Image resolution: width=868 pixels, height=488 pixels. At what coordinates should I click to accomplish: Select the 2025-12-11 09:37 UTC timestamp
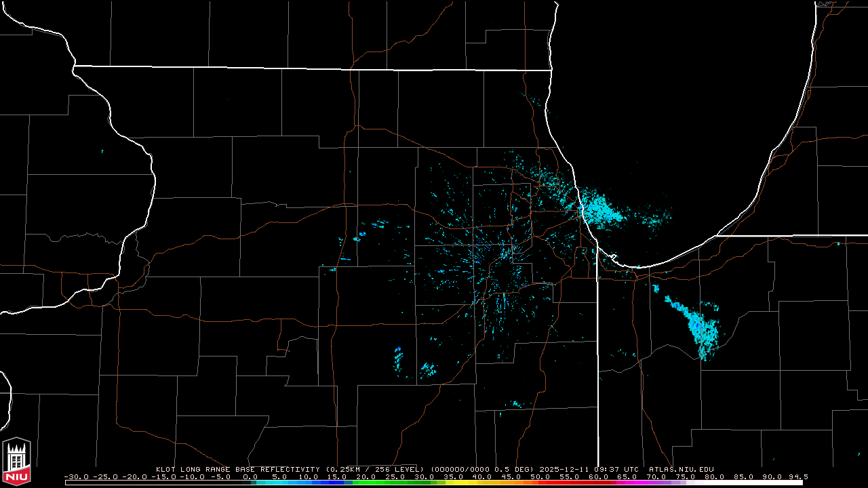coord(589,469)
